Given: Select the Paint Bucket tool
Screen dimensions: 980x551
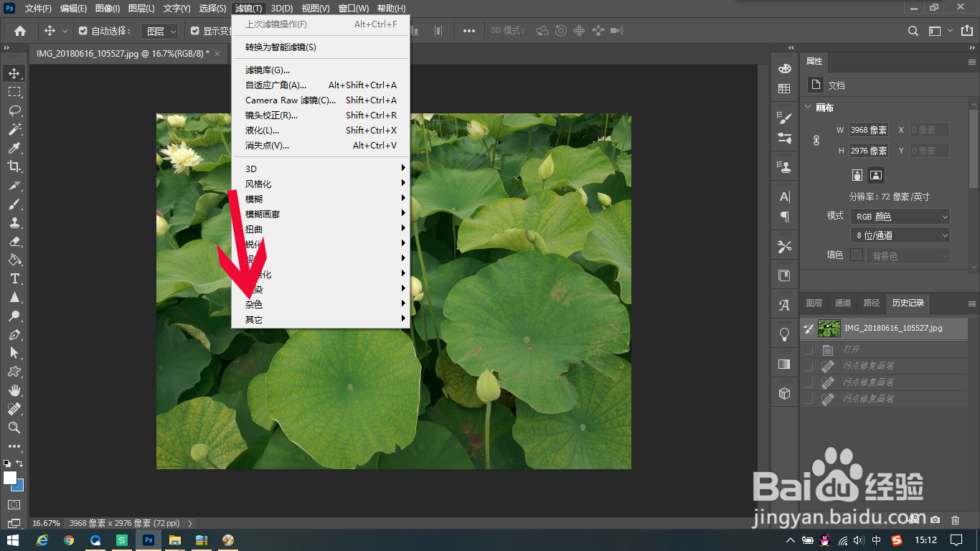Looking at the screenshot, I should coord(14,260).
